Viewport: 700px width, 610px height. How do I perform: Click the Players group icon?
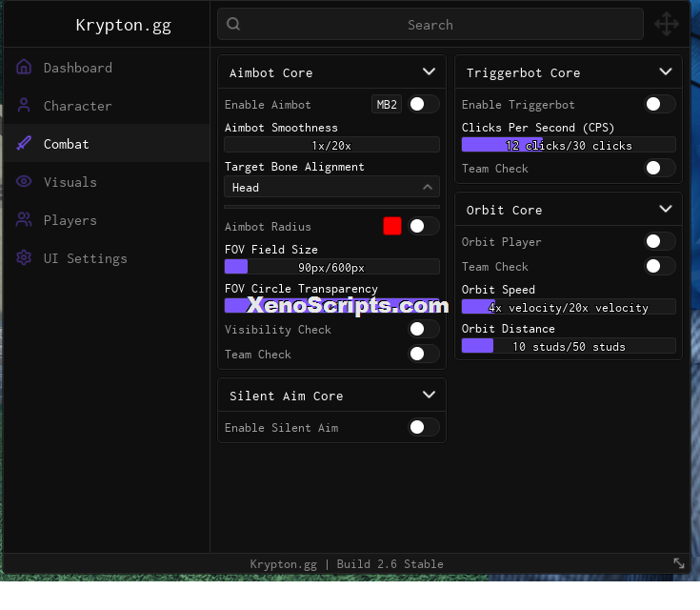pos(24,220)
